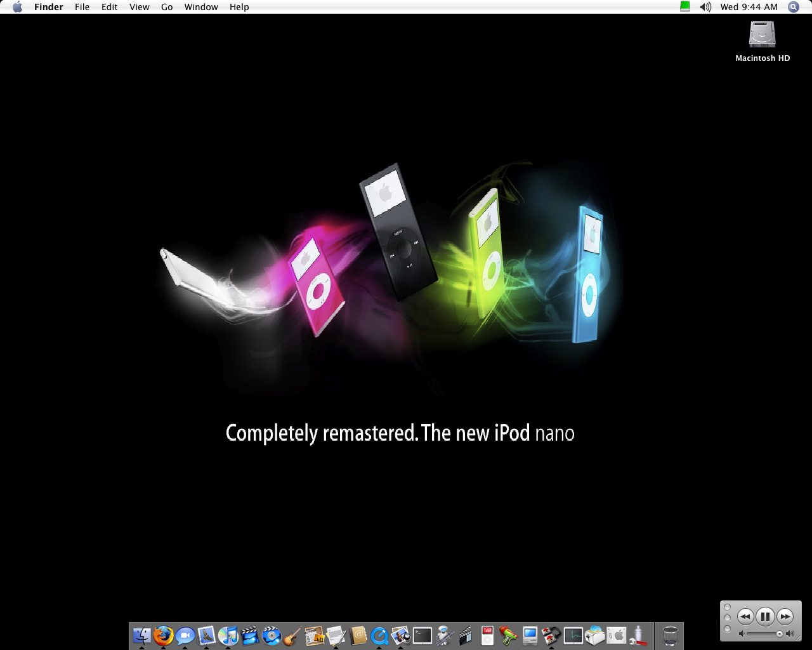Open Automator robot icon

pos(444,635)
